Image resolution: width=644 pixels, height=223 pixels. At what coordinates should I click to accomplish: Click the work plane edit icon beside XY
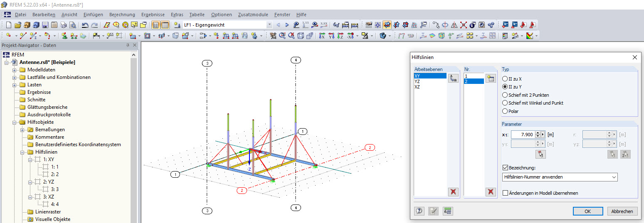(x=453, y=78)
